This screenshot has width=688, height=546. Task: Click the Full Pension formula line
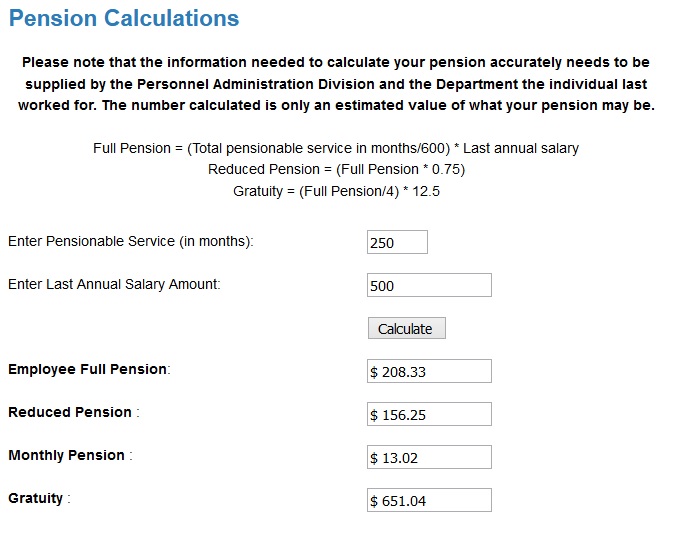click(x=336, y=148)
